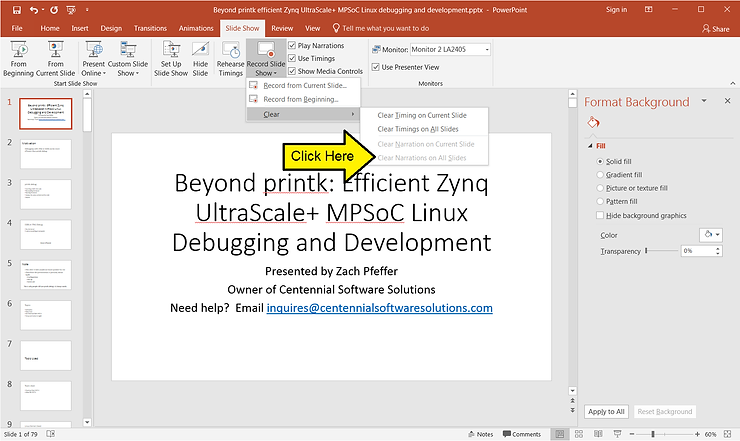Screen dimensions: 740x441
Task: Switch to the Transitions tab
Action: coord(150,29)
